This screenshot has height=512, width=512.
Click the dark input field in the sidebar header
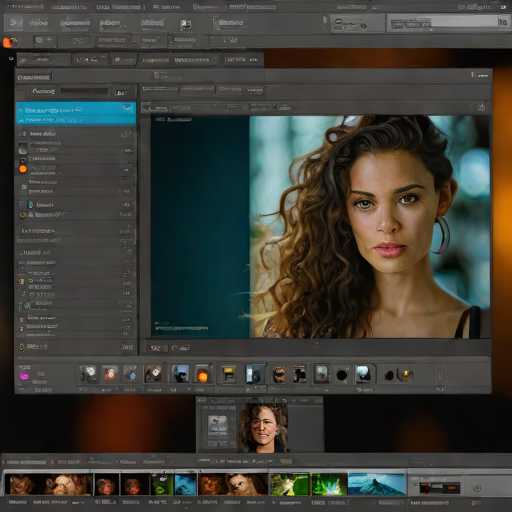(85, 91)
